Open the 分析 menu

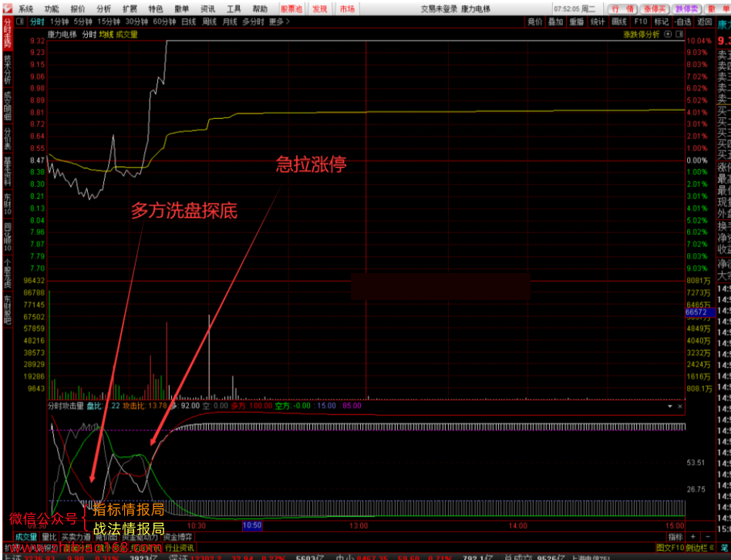coord(104,8)
